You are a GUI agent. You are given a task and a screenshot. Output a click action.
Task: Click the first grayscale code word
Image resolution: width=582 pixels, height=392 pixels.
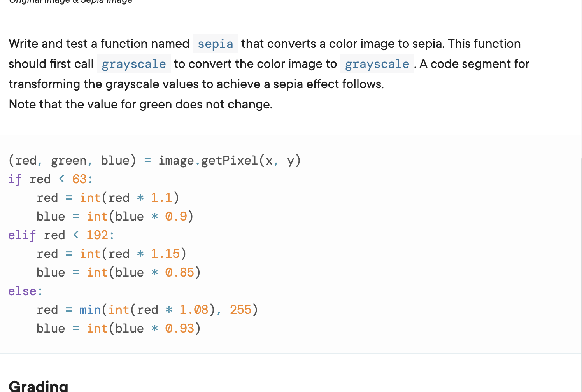(x=133, y=64)
